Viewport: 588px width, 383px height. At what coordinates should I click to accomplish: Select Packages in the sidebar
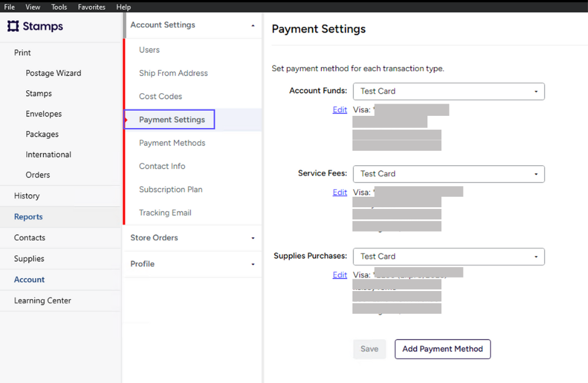pos(42,134)
